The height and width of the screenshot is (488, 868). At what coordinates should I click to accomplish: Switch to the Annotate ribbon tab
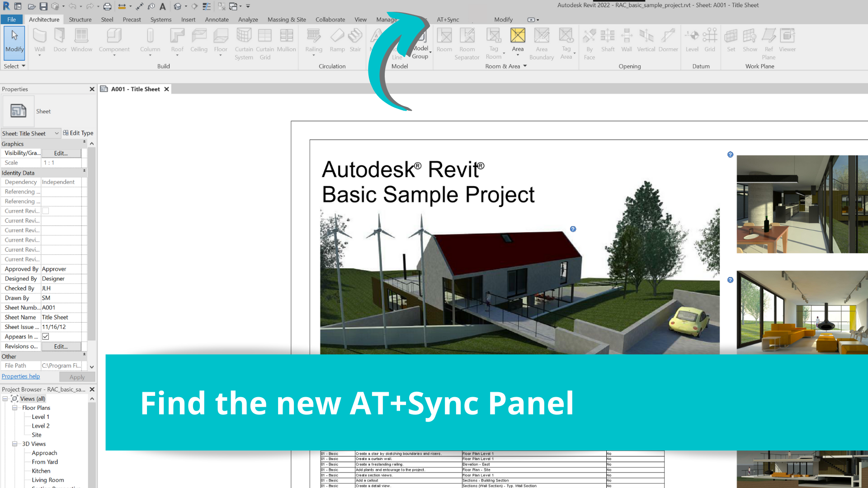tap(217, 19)
